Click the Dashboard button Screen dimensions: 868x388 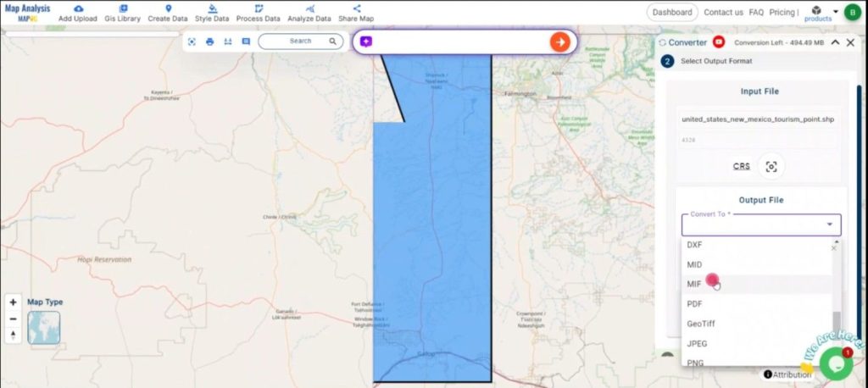click(x=672, y=13)
